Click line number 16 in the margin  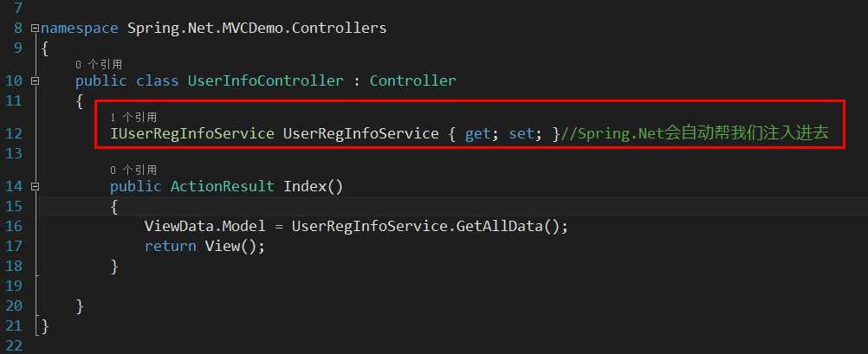coord(15,226)
